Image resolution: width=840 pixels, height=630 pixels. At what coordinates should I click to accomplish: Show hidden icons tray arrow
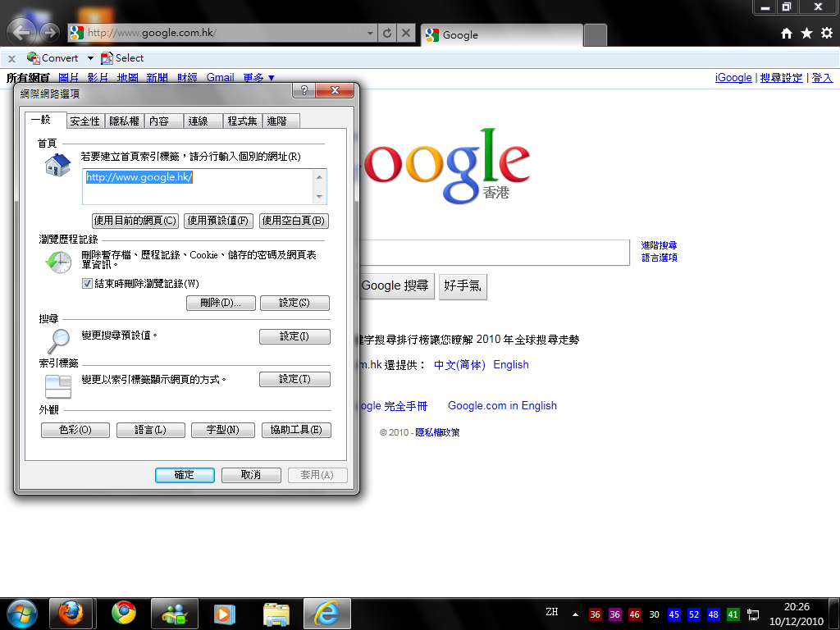pos(575,614)
